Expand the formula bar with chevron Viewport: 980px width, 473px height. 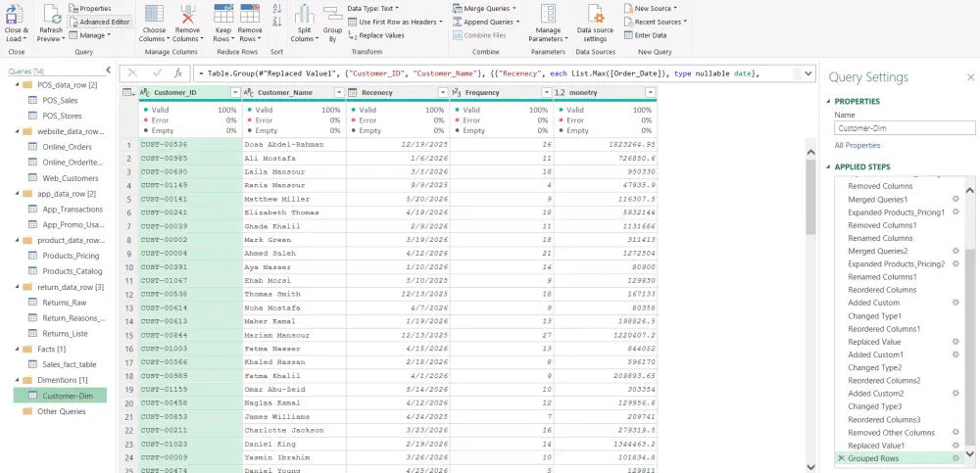click(x=808, y=73)
